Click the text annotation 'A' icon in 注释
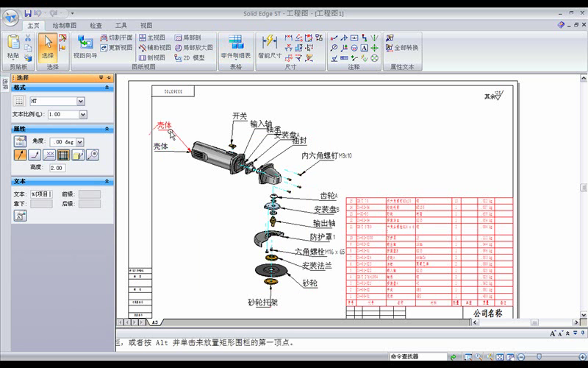Screen dimensions: 588x368 pos(364,48)
